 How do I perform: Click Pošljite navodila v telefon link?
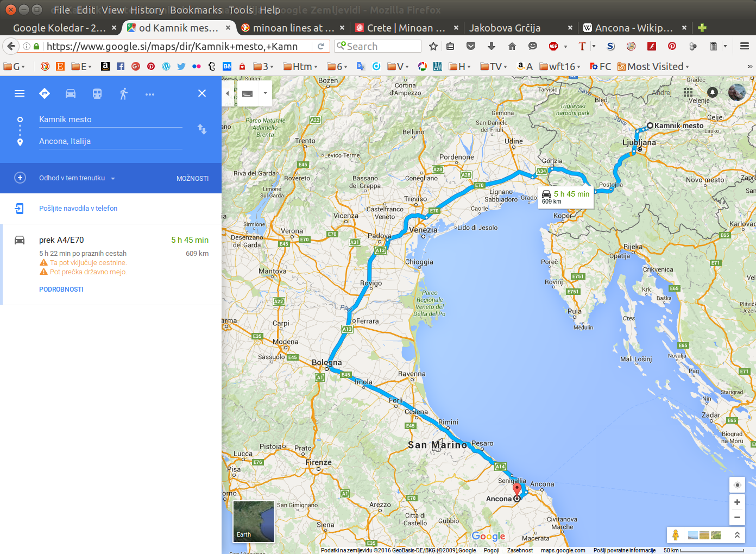coord(78,209)
